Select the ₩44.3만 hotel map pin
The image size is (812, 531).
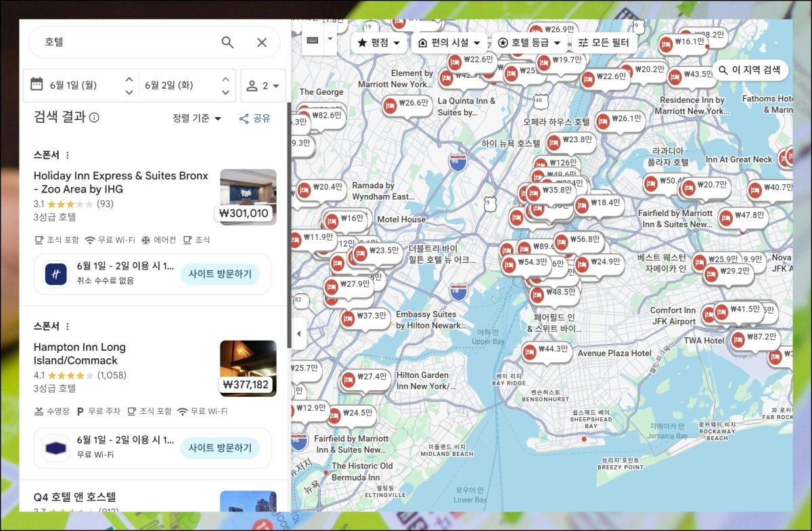(545, 350)
